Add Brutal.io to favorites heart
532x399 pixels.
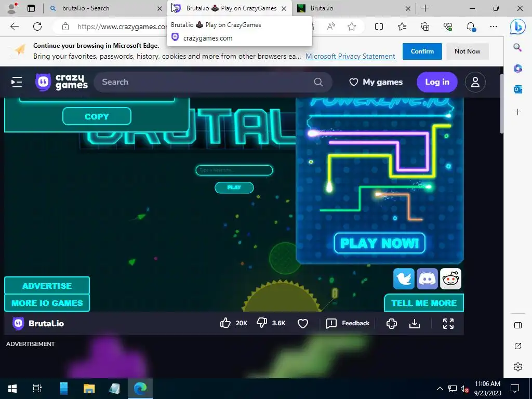pos(303,323)
